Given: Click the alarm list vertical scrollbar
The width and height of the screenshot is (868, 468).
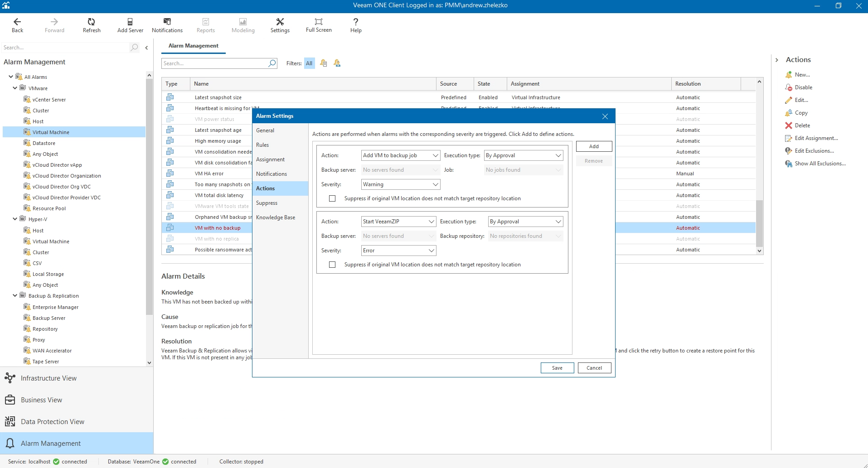Looking at the screenshot, I should pyautogui.click(x=759, y=223).
